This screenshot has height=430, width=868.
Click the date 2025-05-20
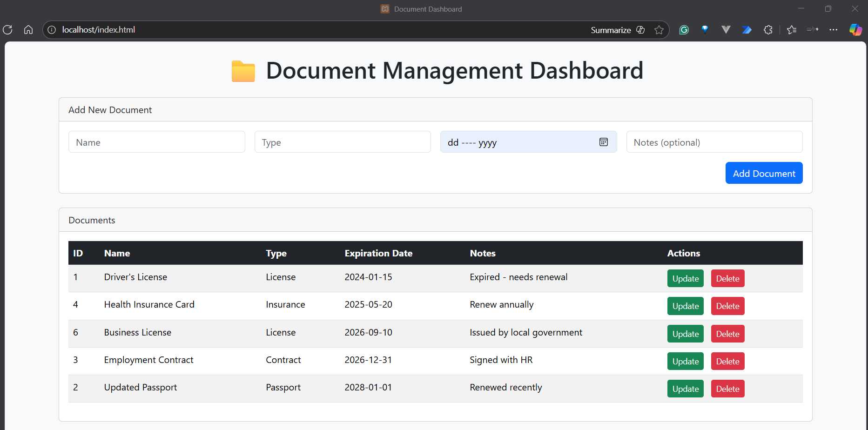[x=368, y=304]
